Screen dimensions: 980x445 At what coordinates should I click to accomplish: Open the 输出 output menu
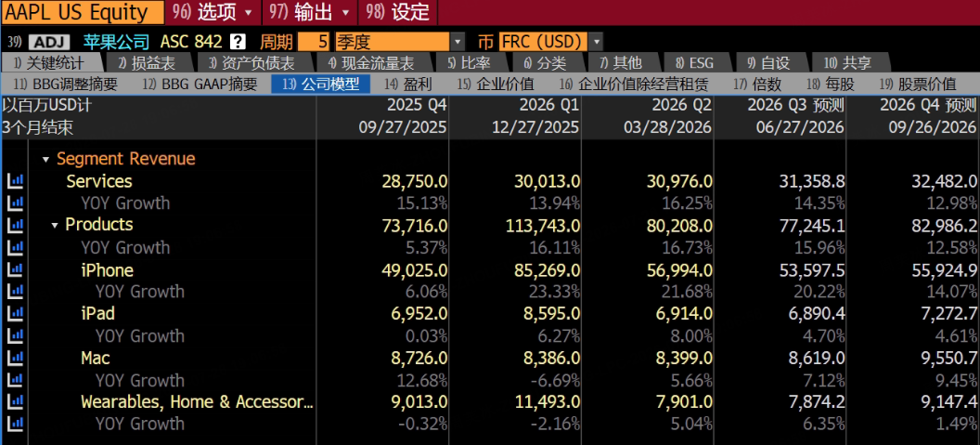(311, 12)
